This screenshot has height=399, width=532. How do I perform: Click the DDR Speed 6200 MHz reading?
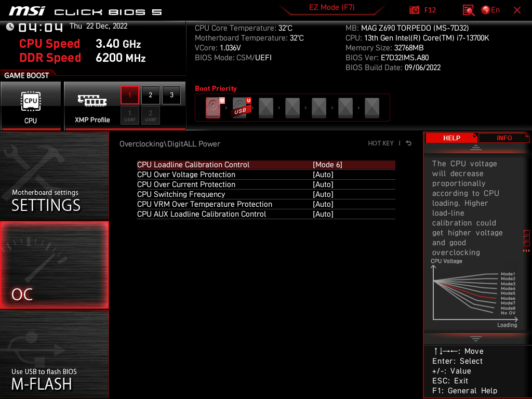pos(83,58)
